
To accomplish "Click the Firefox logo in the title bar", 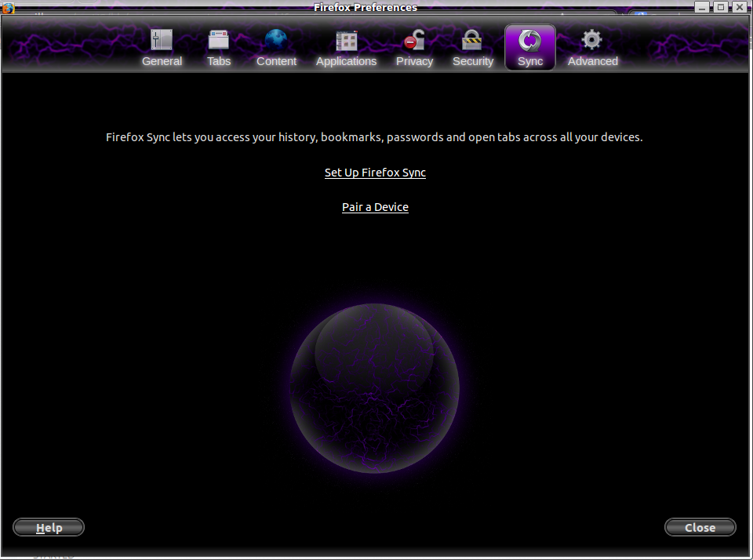I will [x=9, y=8].
